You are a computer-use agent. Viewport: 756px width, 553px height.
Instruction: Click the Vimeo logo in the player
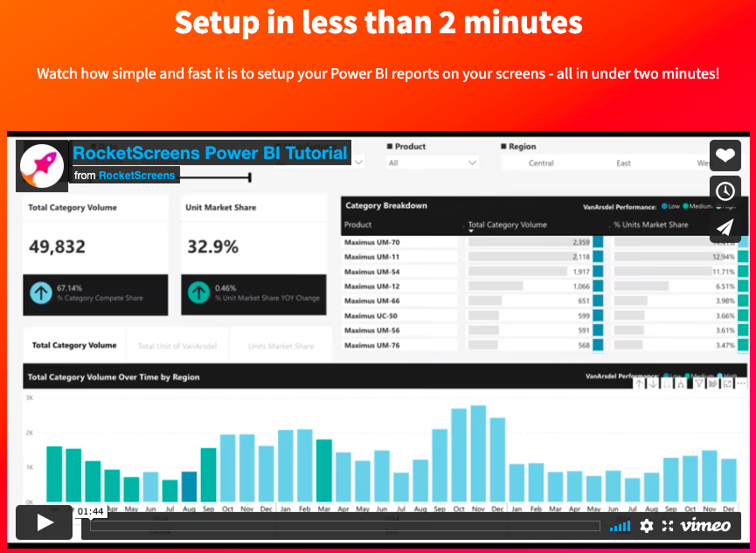click(705, 526)
